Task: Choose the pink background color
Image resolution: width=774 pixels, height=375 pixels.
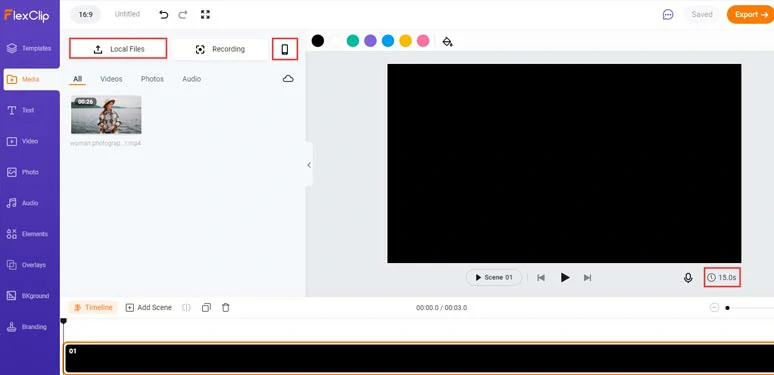Action: pos(423,41)
